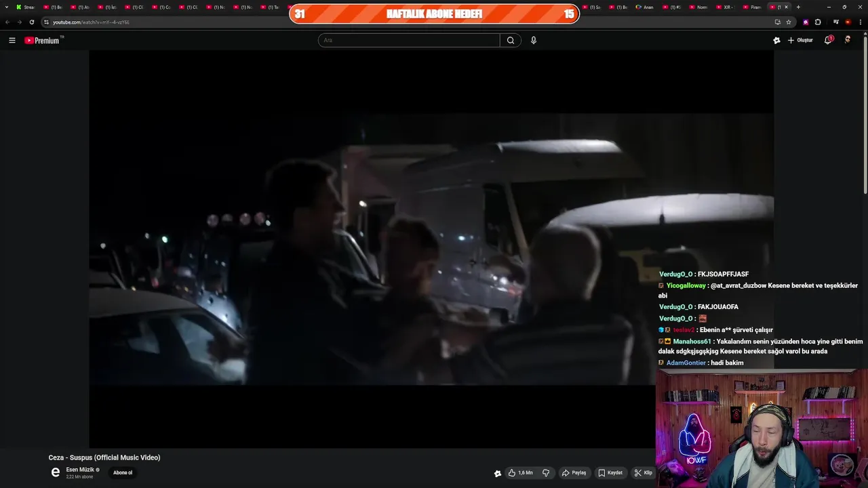Open the media control toolbar icon
868x488 pixels.
pos(836,22)
